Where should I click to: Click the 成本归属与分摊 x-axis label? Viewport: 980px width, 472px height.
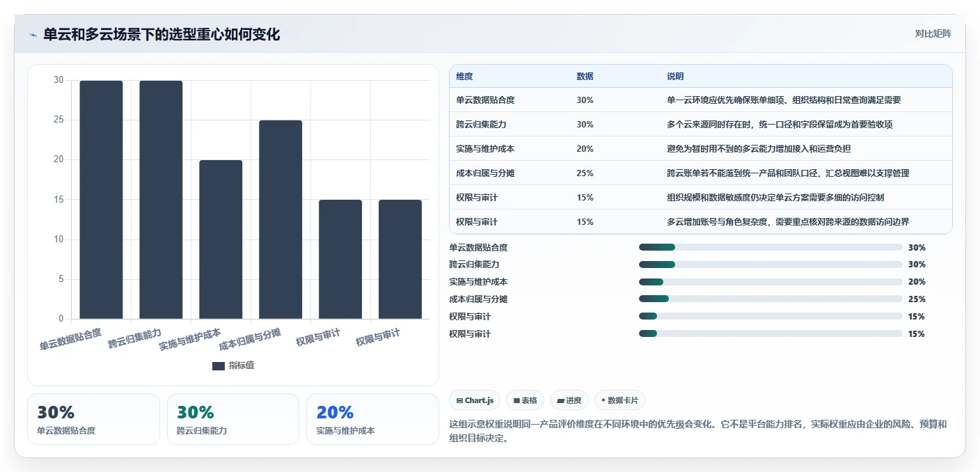(x=250, y=339)
